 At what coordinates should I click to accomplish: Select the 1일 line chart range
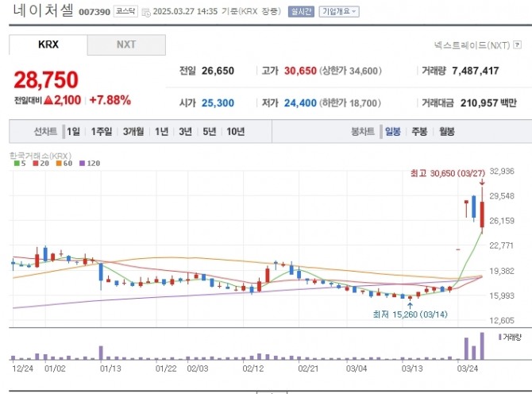73,131
